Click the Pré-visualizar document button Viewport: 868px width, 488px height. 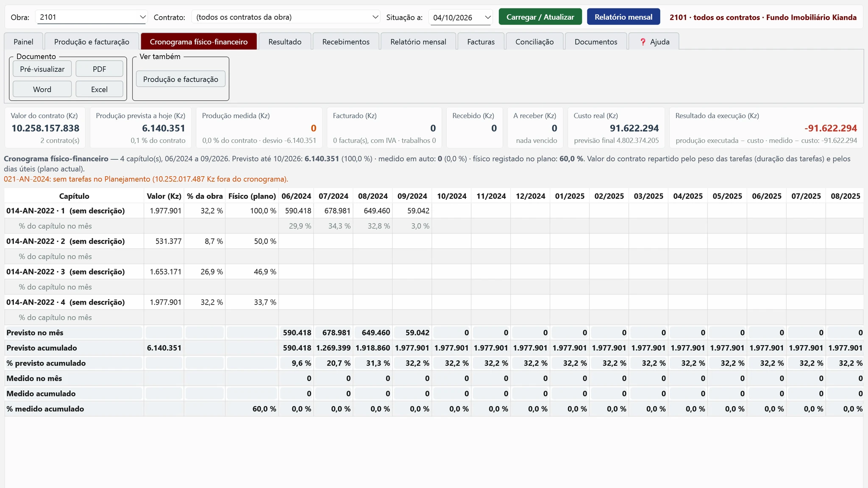(42, 69)
